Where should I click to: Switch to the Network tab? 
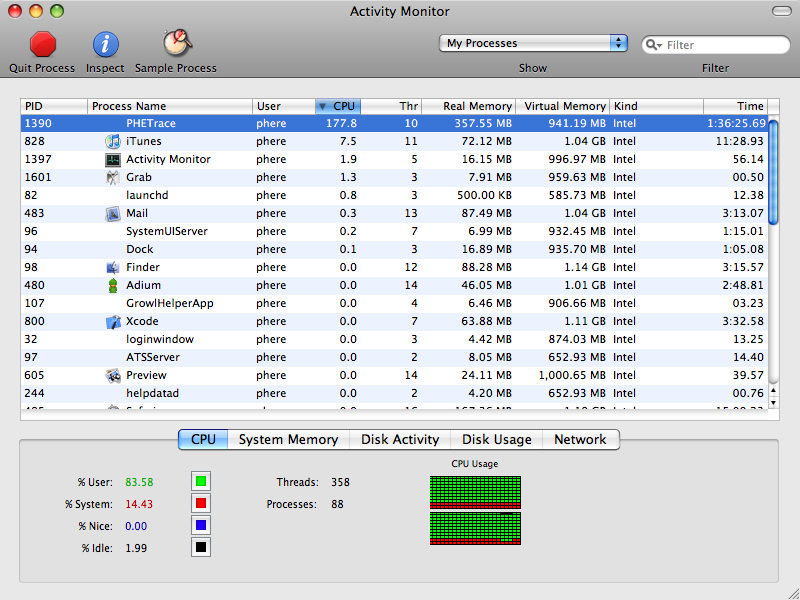(x=581, y=439)
